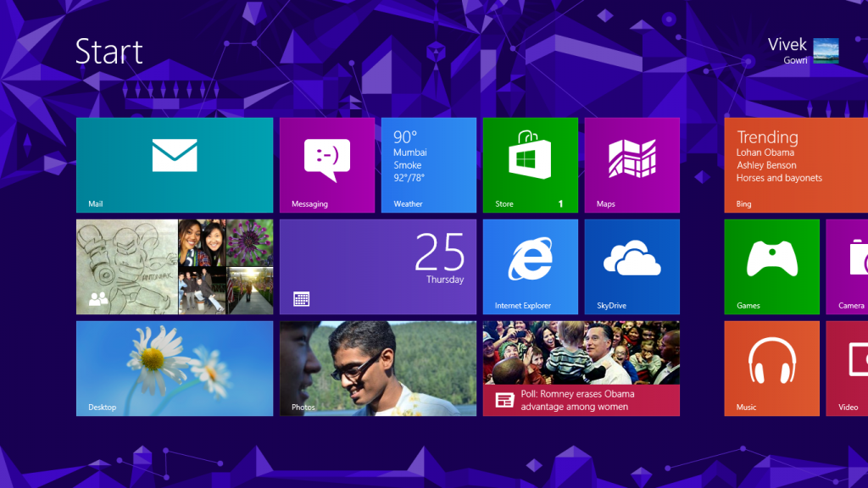Launch Internet Explorer tile
The image size is (868, 488).
click(531, 267)
